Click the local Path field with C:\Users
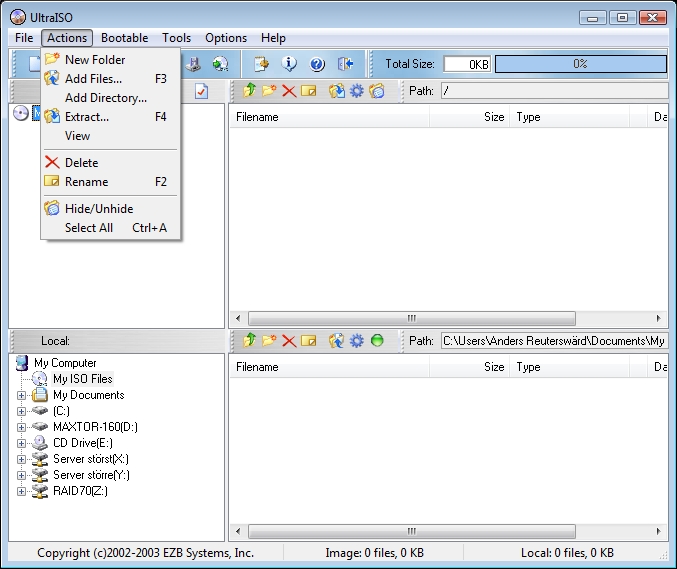This screenshot has height=569, width=677. click(x=554, y=341)
